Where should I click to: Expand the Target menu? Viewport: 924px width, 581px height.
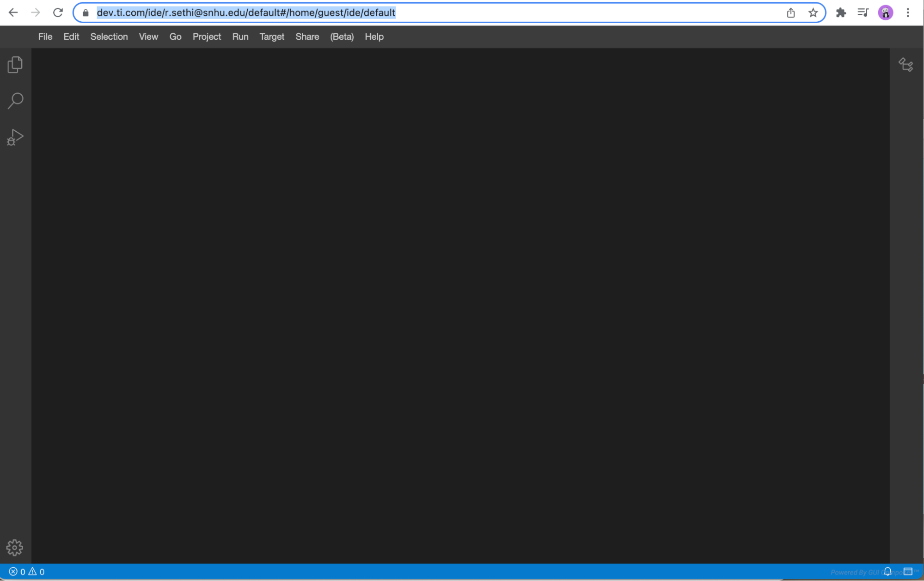272,37
